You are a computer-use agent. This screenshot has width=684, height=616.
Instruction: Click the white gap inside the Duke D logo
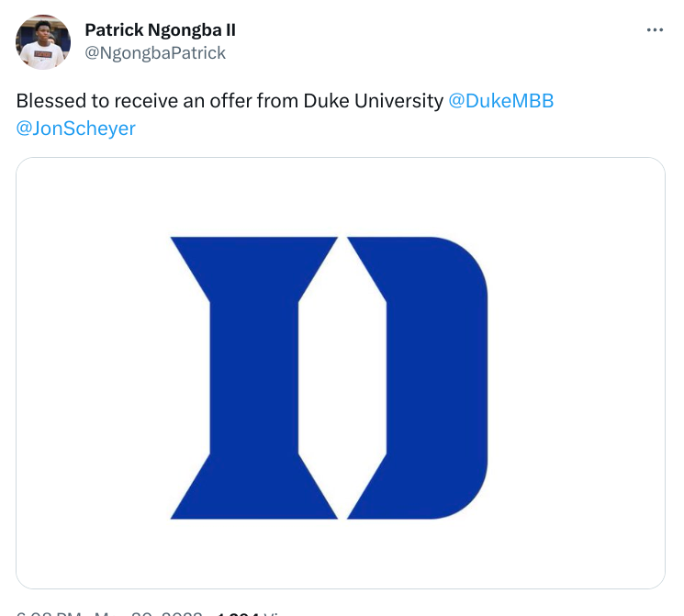(x=342, y=377)
